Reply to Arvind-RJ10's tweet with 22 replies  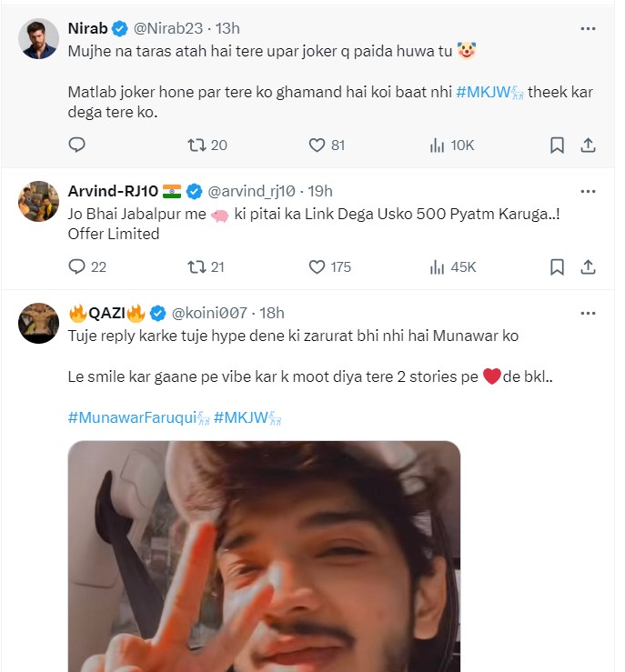tap(77, 266)
